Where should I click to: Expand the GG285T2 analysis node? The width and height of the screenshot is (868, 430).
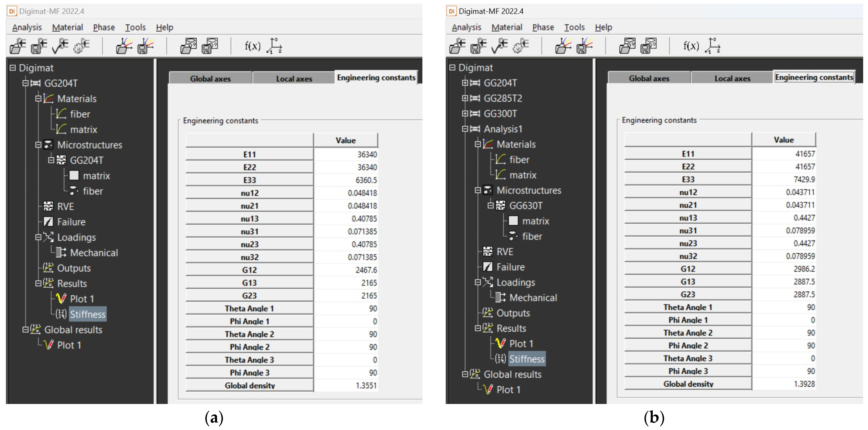coord(465,98)
